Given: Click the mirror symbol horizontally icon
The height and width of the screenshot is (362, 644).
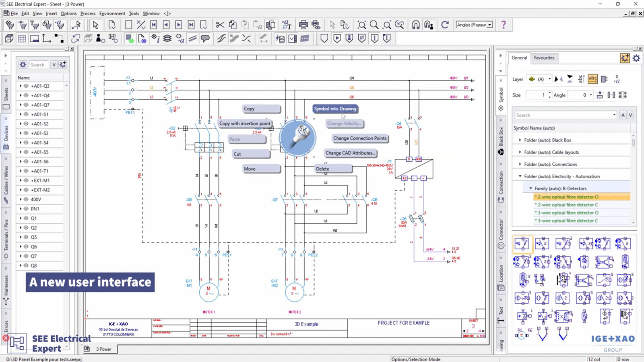Looking at the screenshot, I should click(x=559, y=79).
